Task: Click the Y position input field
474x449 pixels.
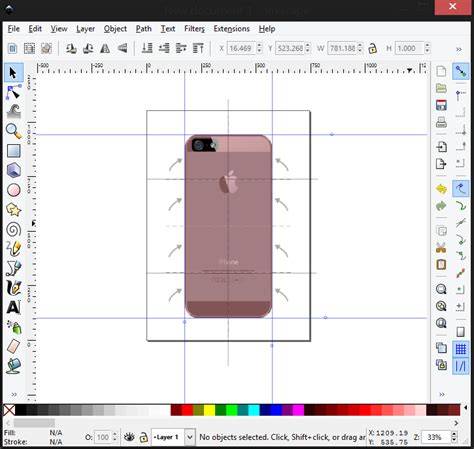Action: click(x=290, y=49)
